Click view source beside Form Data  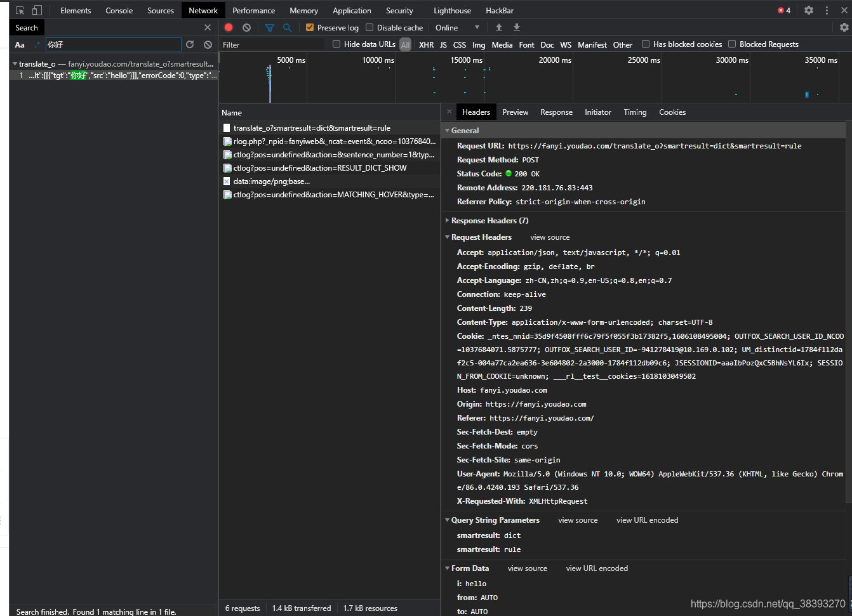[x=527, y=568]
